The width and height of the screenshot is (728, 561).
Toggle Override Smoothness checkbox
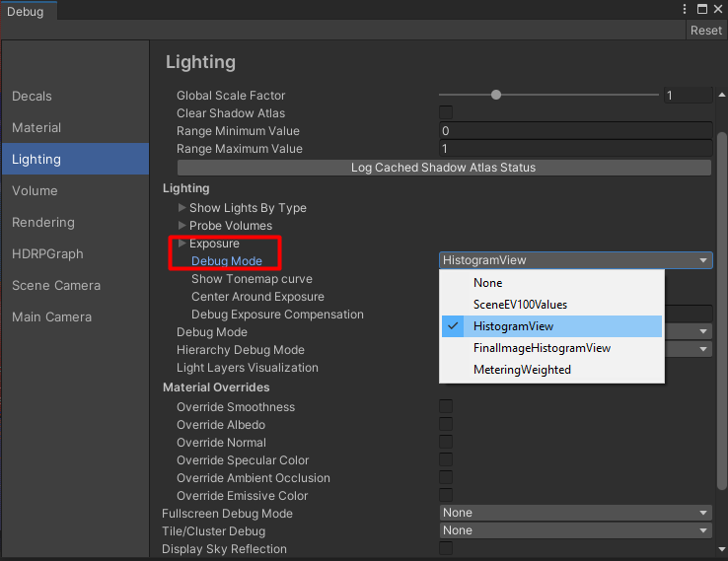coord(446,406)
